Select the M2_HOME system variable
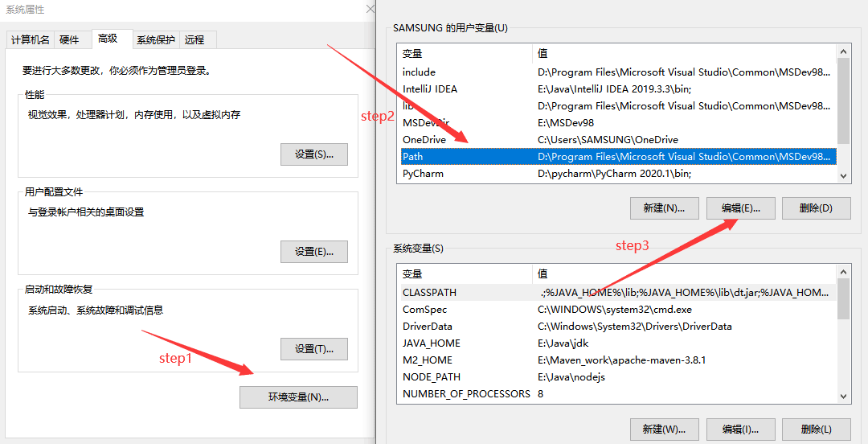The image size is (868, 444). 618,360
